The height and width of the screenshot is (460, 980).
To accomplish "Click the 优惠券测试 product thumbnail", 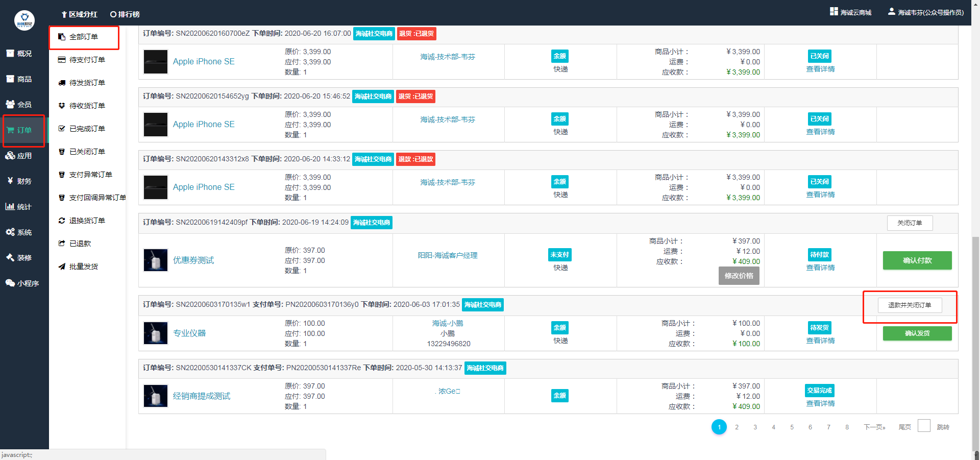I will point(156,260).
